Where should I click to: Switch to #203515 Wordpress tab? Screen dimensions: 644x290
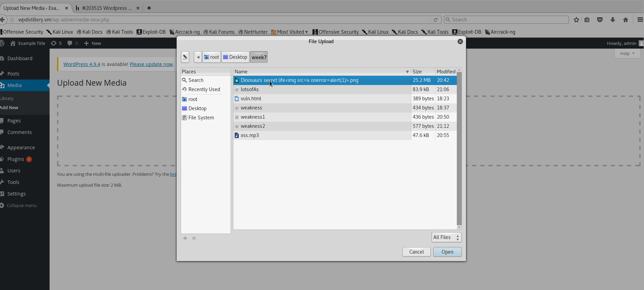(x=107, y=8)
